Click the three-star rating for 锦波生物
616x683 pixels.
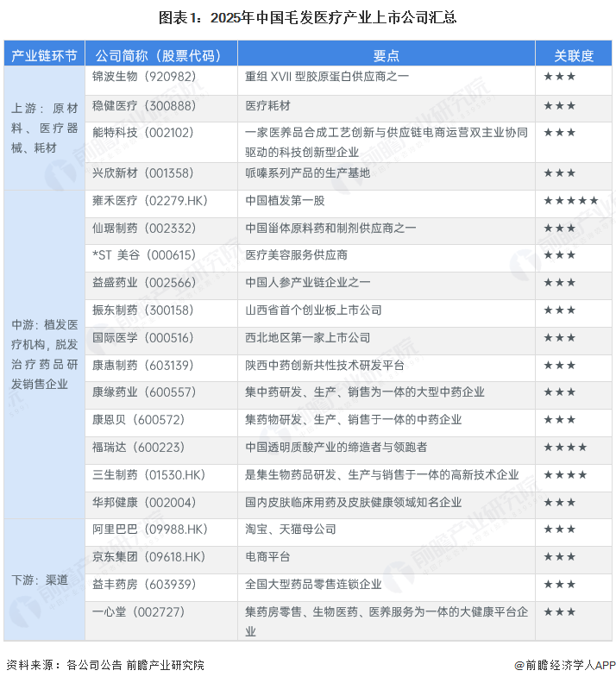pyautogui.click(x=560, y=77)
